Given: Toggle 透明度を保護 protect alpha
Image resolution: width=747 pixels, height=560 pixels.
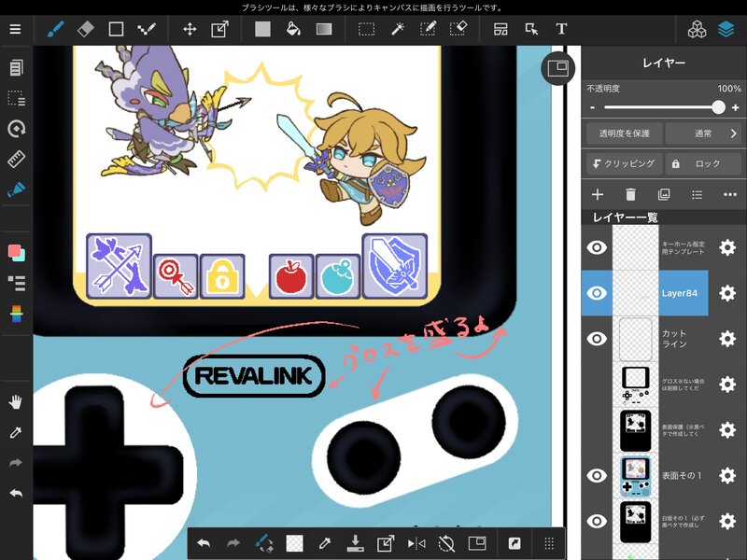Looking at the screenshot, I should [624, 133].
